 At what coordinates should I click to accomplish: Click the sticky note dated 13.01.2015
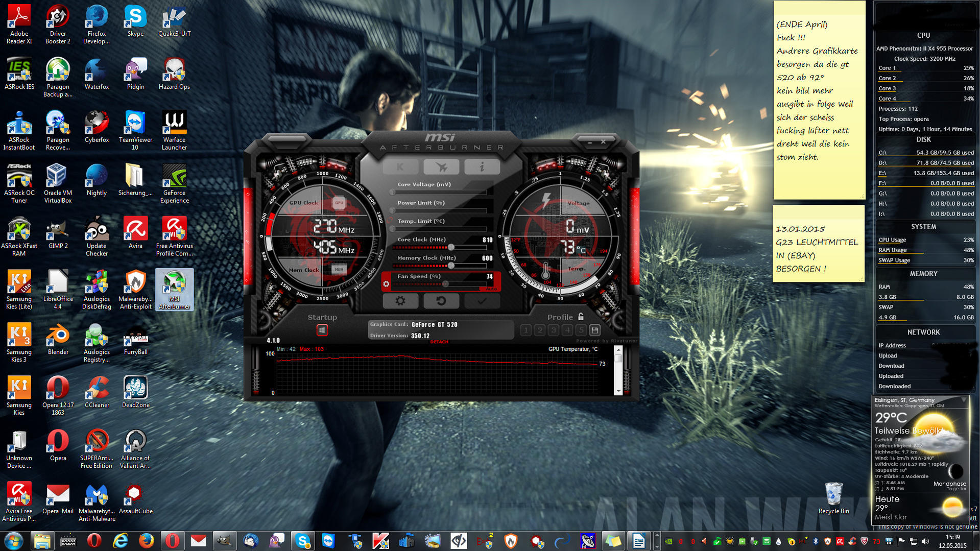tap(818, 244)
